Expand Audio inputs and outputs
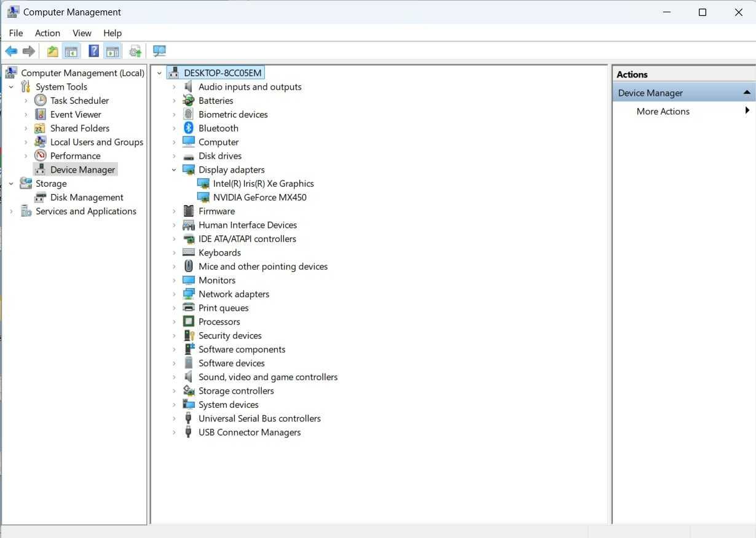The image size is (756, 538). point(174,87)
